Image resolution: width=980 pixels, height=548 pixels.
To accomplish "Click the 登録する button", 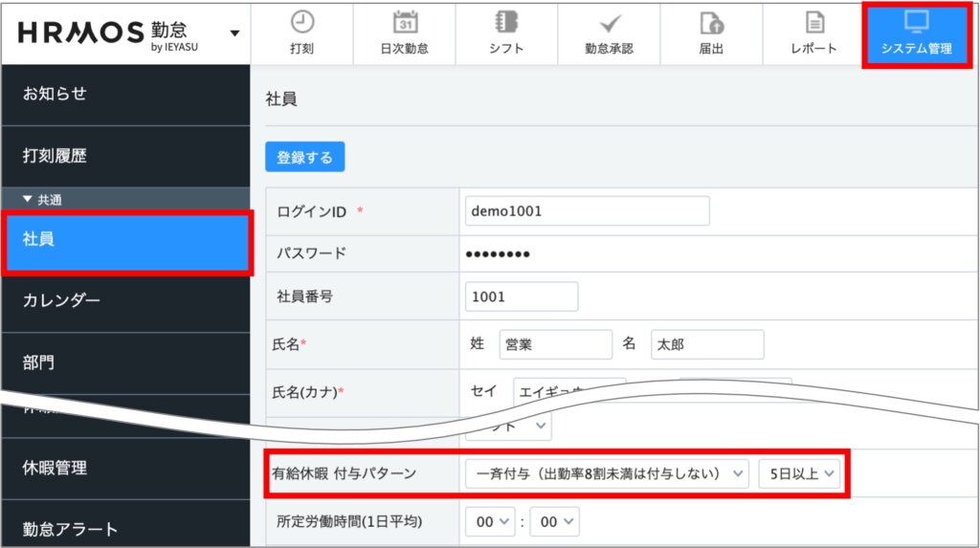I will 304,158.
